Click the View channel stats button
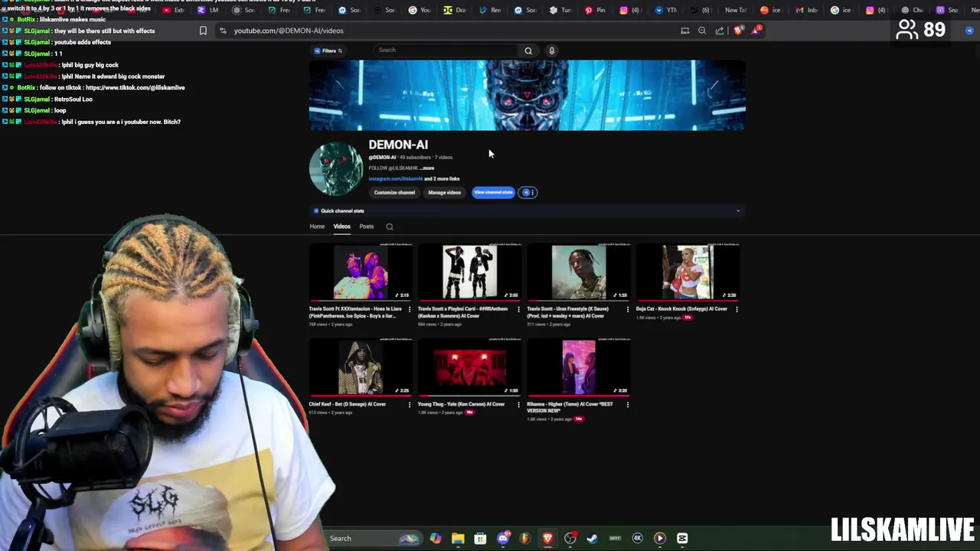Image resolution: width=980 pixels, height=551 pixels. pos(493,192)
